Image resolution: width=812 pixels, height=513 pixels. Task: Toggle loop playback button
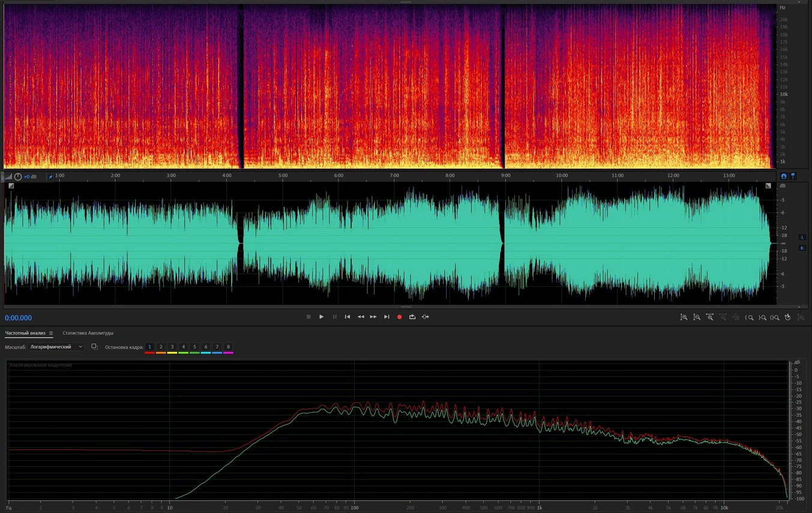[x=412, y=317]
